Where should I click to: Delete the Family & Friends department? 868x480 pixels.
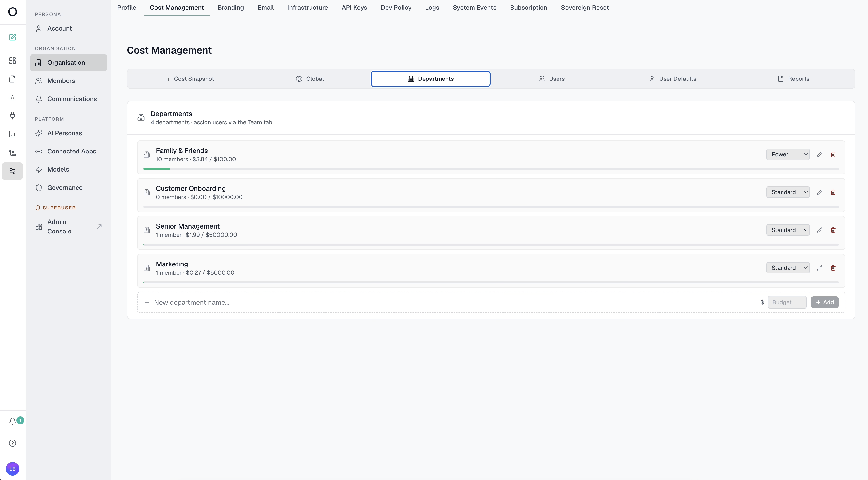point(833,154)
